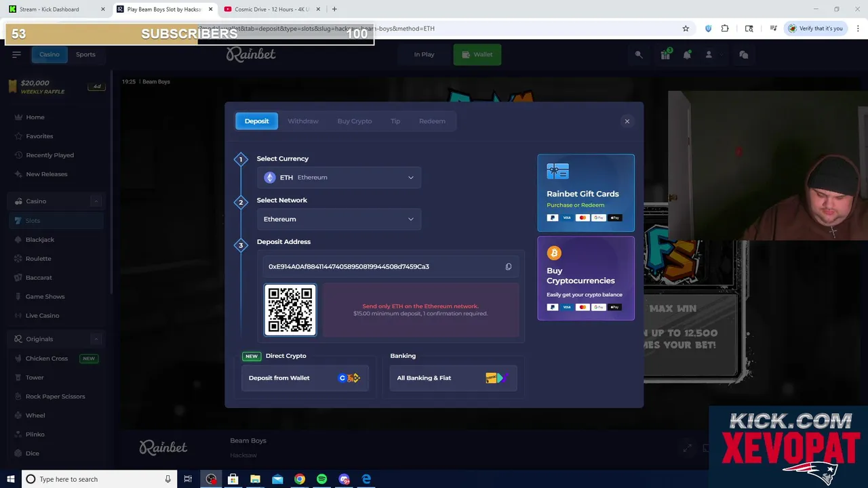Image resolution: width=868 pixels, height=488 pixels.
Task: Click the deposit QR code
Action: pyautogui.click(x=290, y=310)
